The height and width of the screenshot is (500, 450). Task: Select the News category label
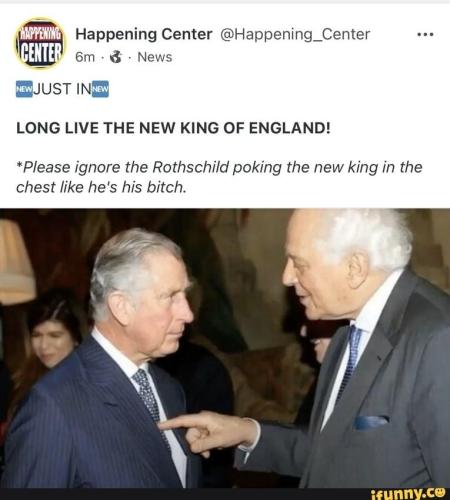(x=155, y=57)
